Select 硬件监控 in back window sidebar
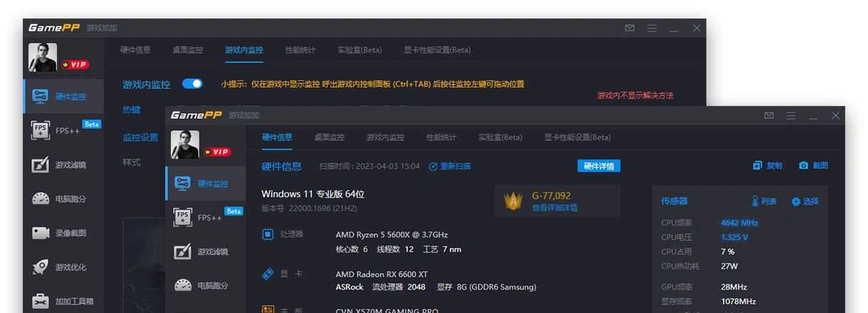This screenshot has width=868, height=313. tap(63, 97)
